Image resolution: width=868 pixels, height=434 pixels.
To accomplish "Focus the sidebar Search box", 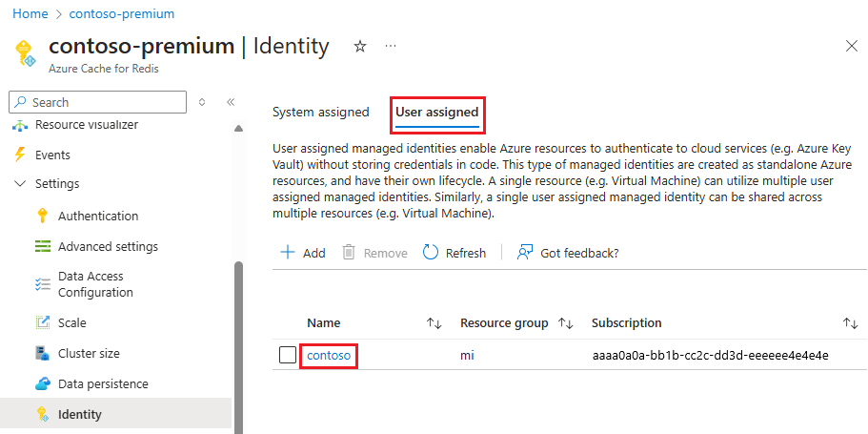I will (98, 102).
